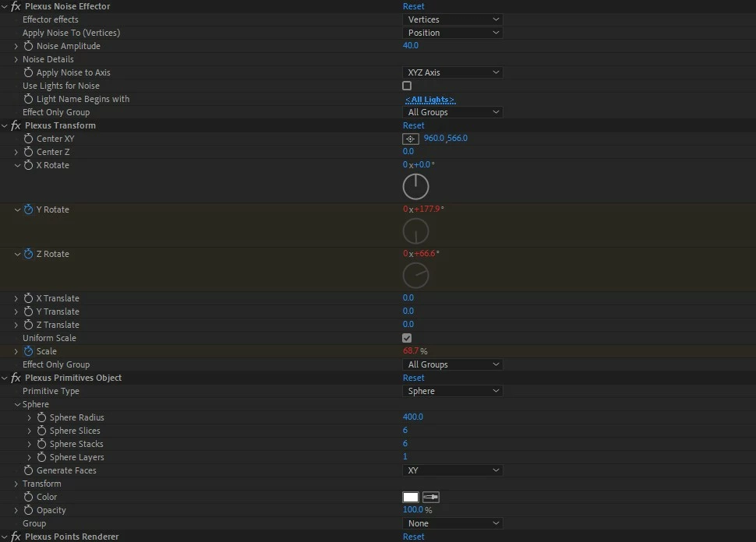
Task: Open Noise Effector Effect Only Group dropdown
Action: [452, 112]
